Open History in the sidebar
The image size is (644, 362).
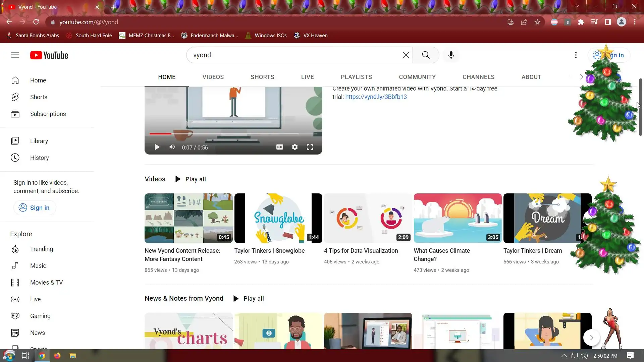point(39,158)
